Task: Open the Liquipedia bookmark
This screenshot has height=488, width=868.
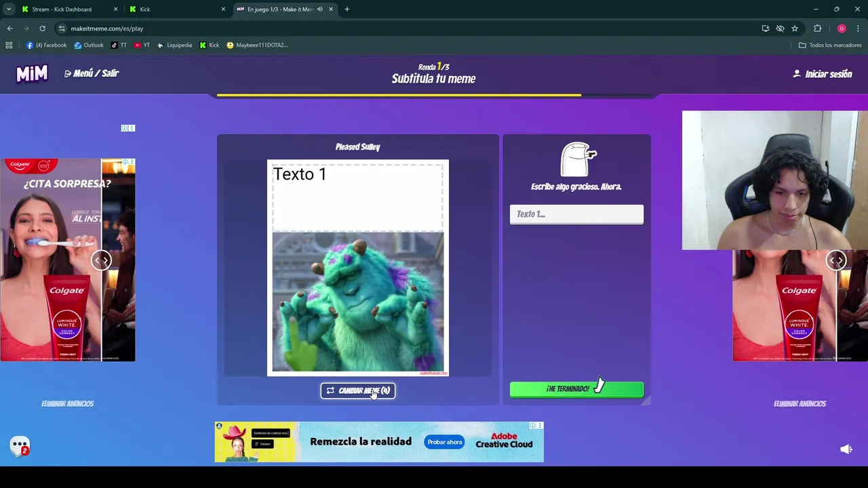Action: (x=174, y=45)
